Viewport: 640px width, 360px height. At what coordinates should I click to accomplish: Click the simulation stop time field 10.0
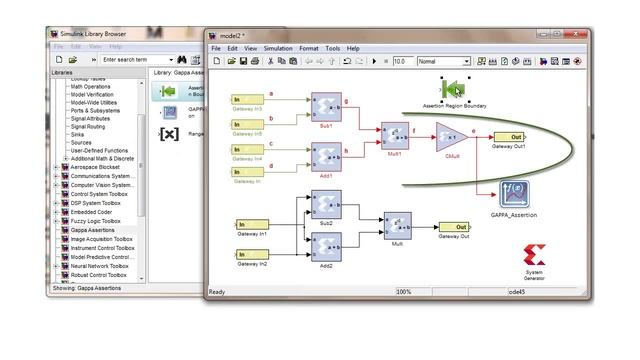click(403, 61)
